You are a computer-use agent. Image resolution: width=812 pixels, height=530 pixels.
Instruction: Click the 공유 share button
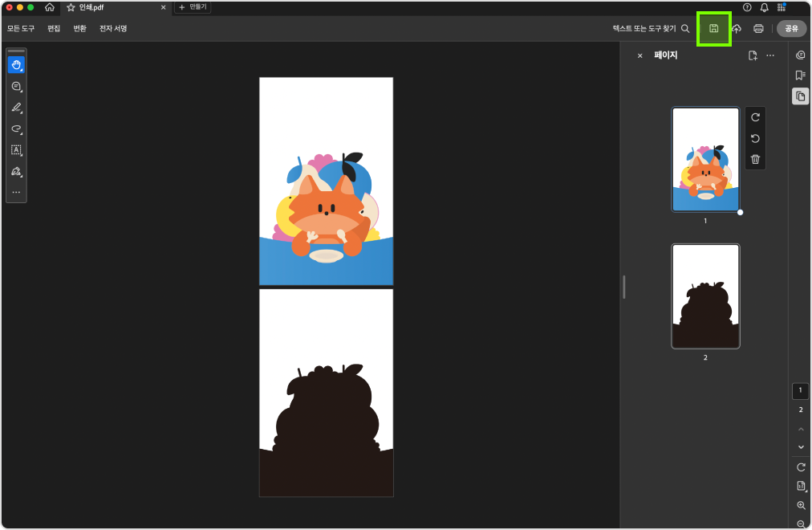[x=791, y=28]
